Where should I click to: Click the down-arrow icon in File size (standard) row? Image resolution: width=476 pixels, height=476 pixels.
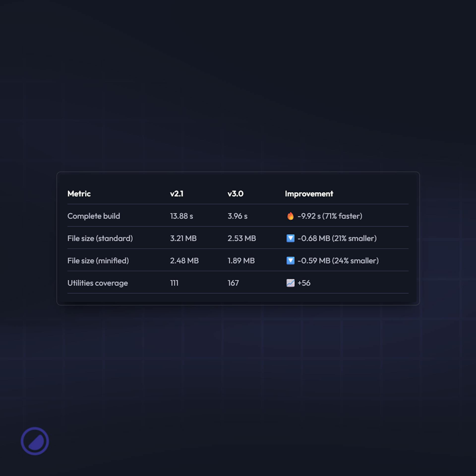tap(290, 238)
